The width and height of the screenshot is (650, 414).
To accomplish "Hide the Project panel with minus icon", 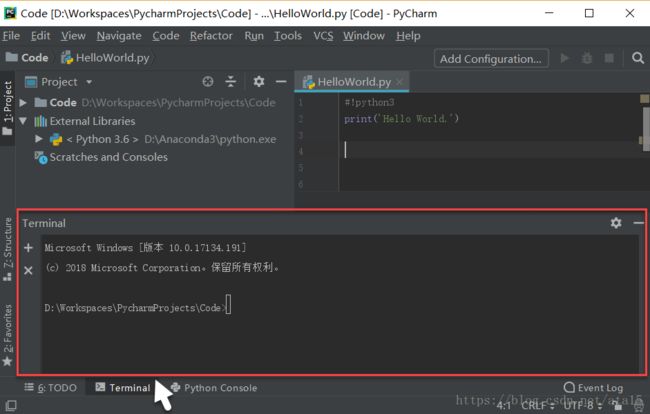I will pos(281,82).
